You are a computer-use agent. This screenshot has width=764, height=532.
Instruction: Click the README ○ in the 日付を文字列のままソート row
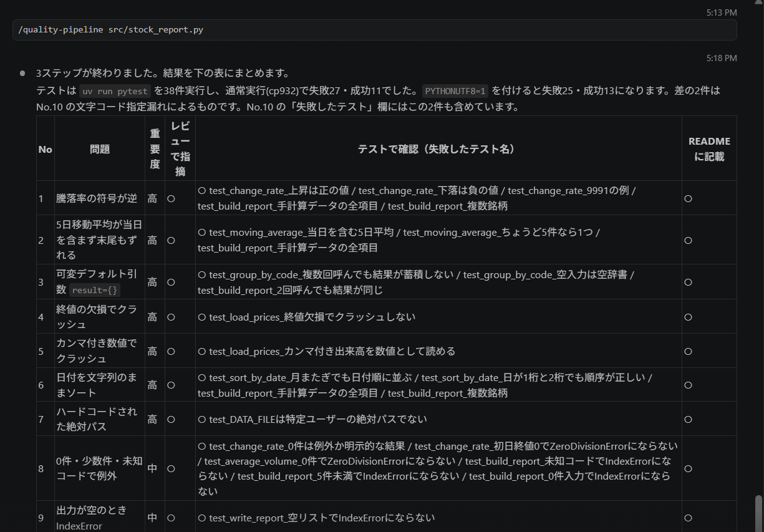coord(689,385)
